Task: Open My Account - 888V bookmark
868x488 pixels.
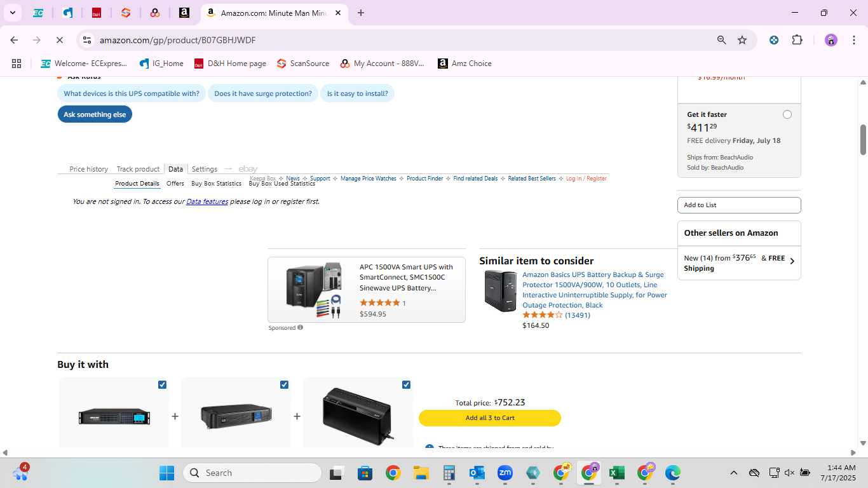Action: (382, 64)
